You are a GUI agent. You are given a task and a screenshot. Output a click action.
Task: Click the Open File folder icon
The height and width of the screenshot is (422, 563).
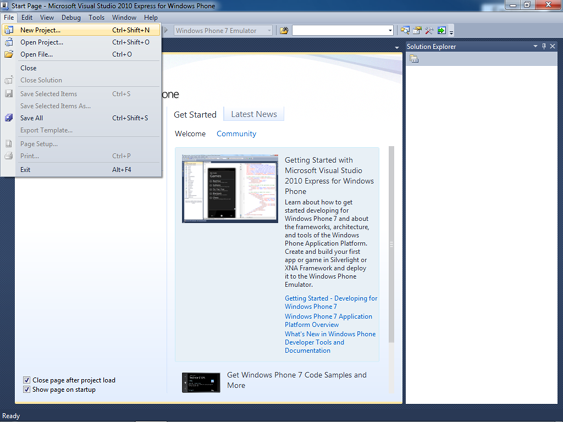pyautogui.click(x=9, y=54)
